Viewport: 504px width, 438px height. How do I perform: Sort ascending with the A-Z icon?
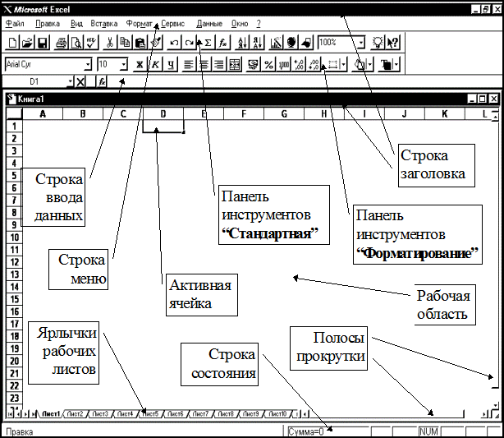pyautogui.click(x=242, y=43)
